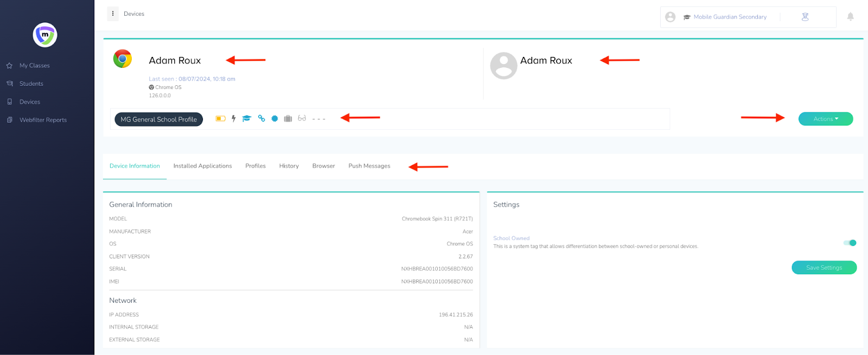Click the blue chain link status icon
Screen dimensions: 868x355
(x=261, y=118)
